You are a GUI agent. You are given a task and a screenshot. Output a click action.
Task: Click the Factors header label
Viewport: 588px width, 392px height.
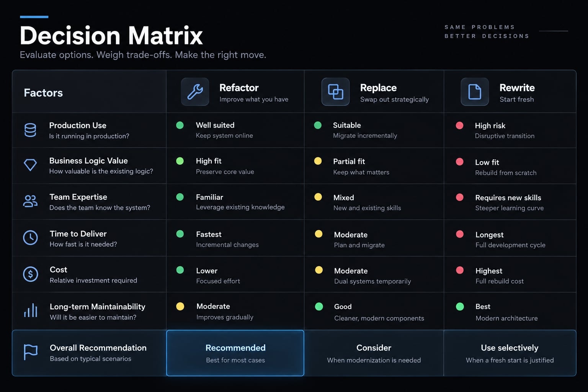[x=43, y=93]
